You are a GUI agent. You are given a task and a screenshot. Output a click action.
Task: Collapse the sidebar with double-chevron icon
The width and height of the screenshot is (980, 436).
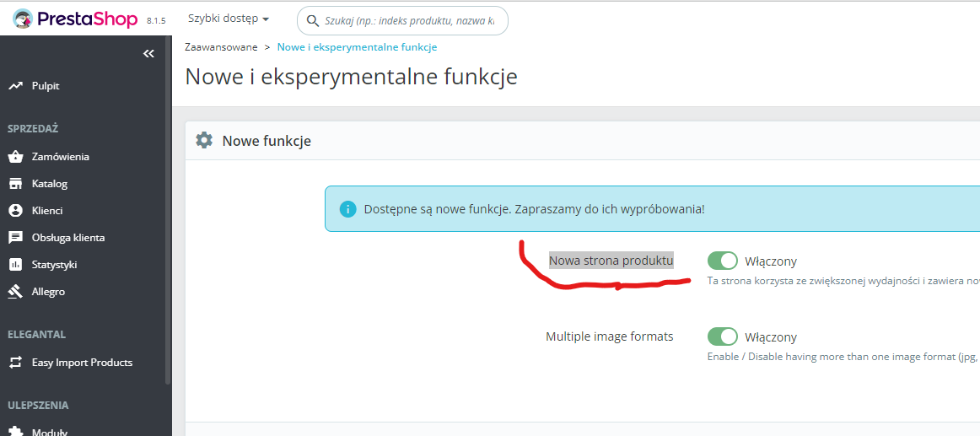pos(148,54)
